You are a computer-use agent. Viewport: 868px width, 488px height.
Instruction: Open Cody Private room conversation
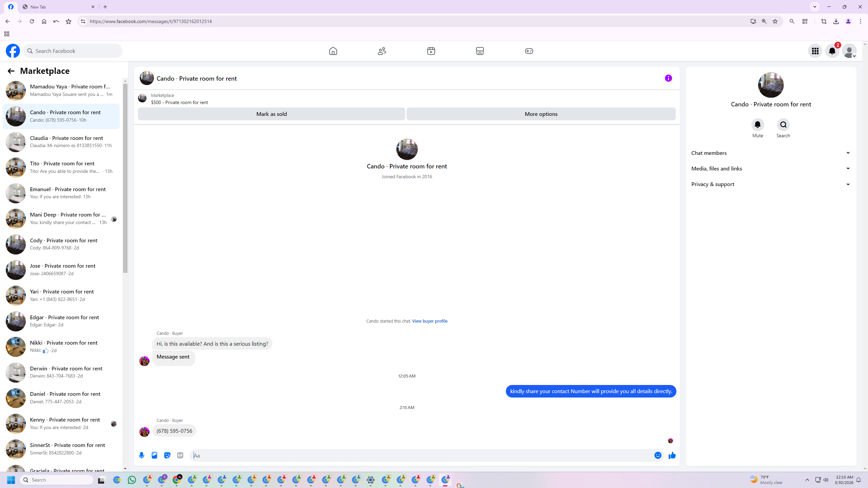(61, 244)
